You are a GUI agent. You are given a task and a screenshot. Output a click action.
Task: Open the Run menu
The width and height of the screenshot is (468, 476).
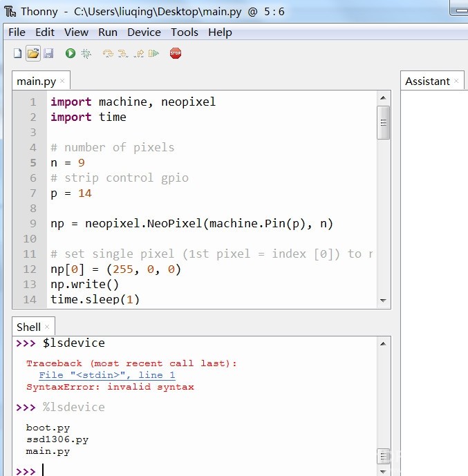tap(108, 32)
